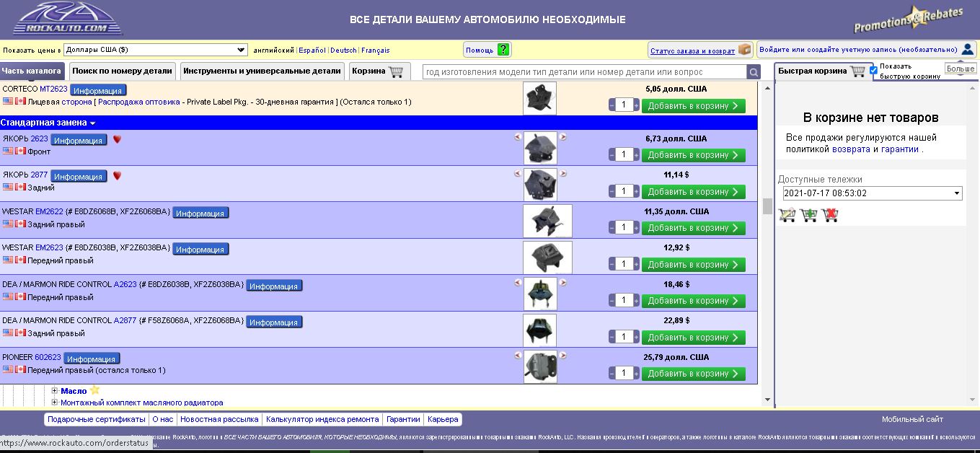This screenshot has height=453, width=980.
Task: Expand Монтажный комплект масляного радиатора node
Action: (x=55, y=403)
